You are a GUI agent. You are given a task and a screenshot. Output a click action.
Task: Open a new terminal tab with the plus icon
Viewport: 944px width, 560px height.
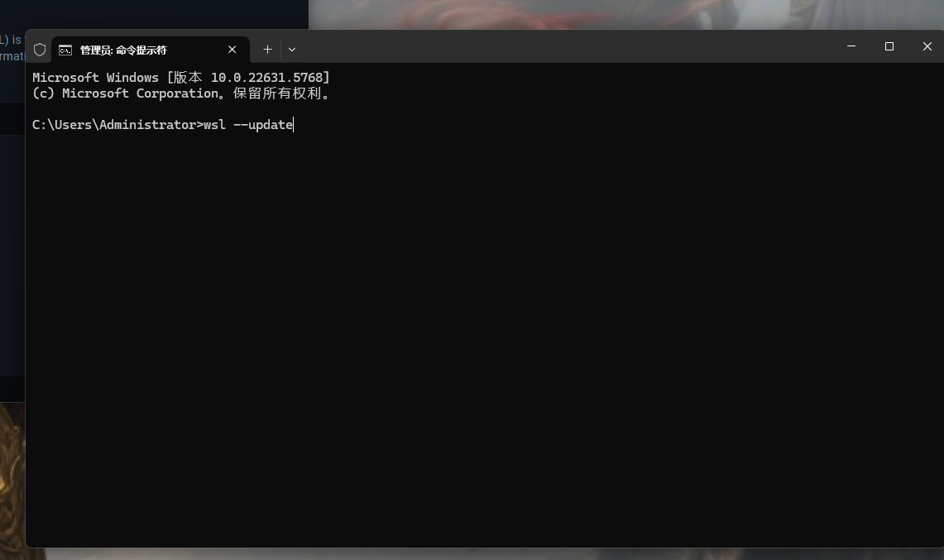267,49
